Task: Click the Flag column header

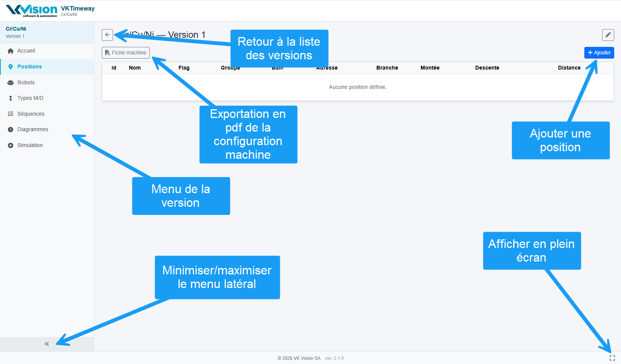Action: click(184, 68)
